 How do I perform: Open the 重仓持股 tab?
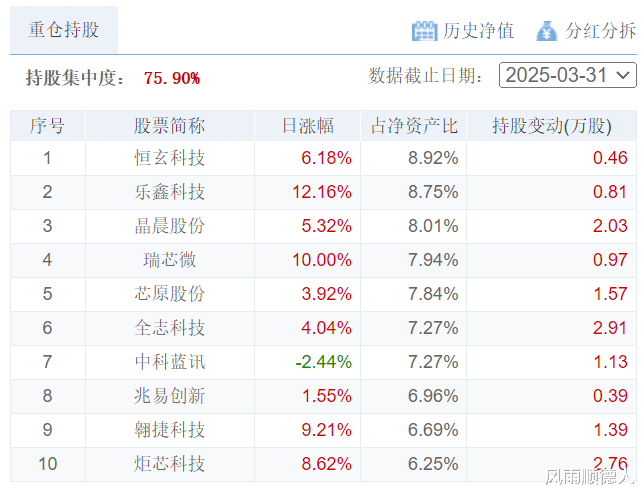(64, 30)
